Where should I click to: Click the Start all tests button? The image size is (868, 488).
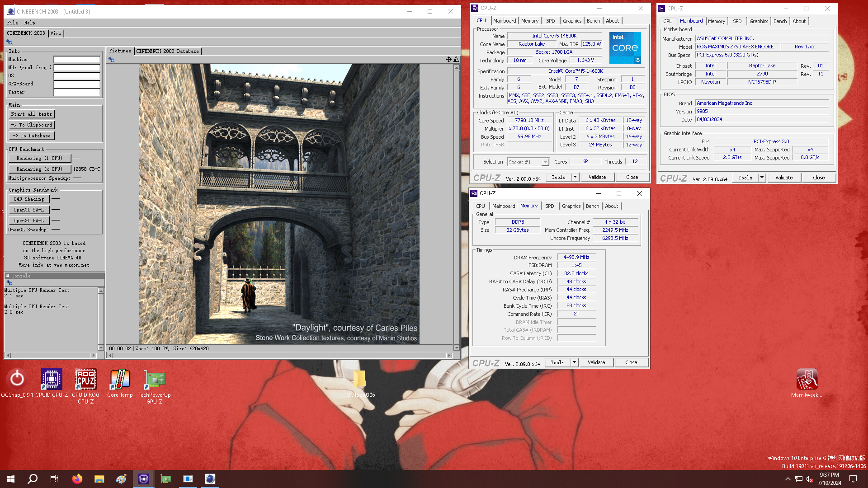[32, 114]
